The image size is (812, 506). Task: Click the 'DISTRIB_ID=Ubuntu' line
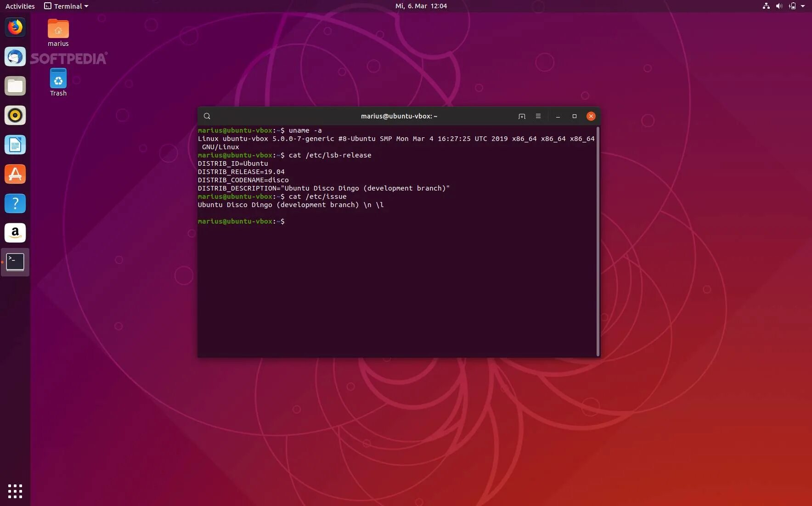pos(233,163)
